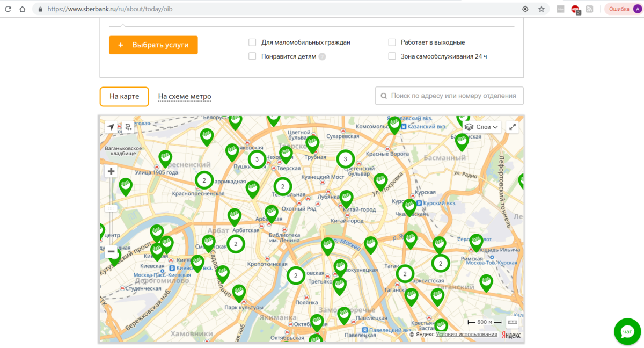This screenshot has height=348, width=644.
Task: Click the map zoom slider handle
Action: click(x=111, y=208)
